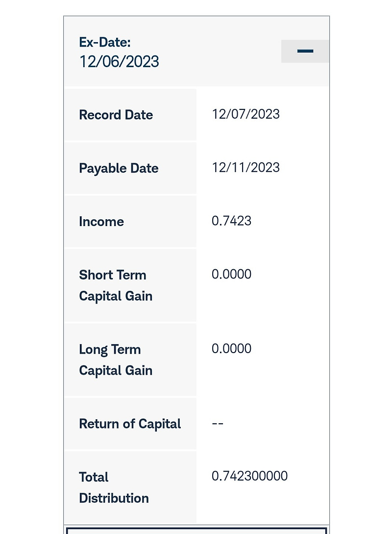Click the Short Term Capital Gain label
392x534 pixels.
click(116, 285)
